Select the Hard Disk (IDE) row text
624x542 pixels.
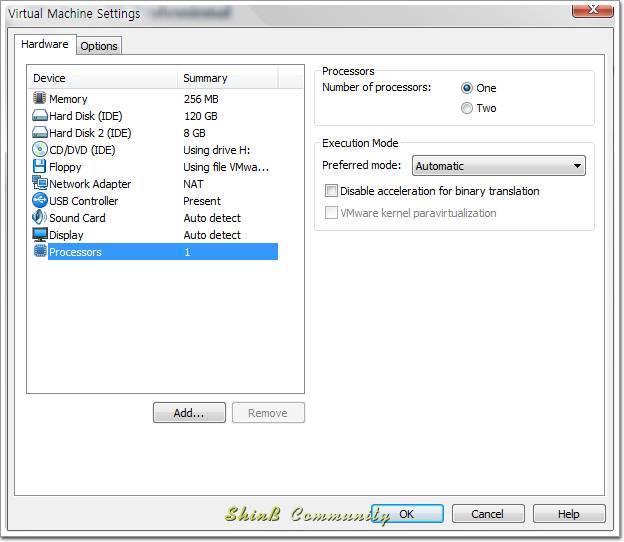pos(86,116)
